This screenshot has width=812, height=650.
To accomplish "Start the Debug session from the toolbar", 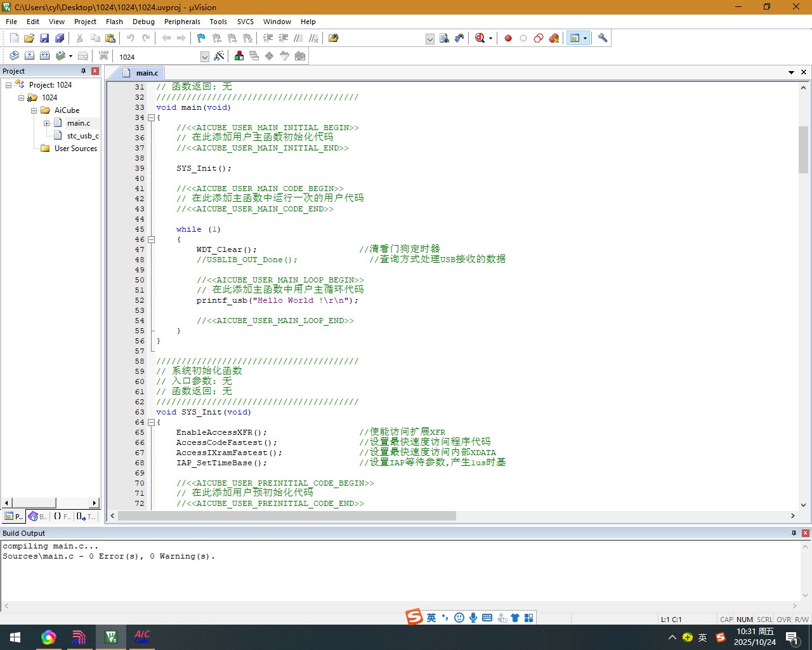I will click(480, 38).
